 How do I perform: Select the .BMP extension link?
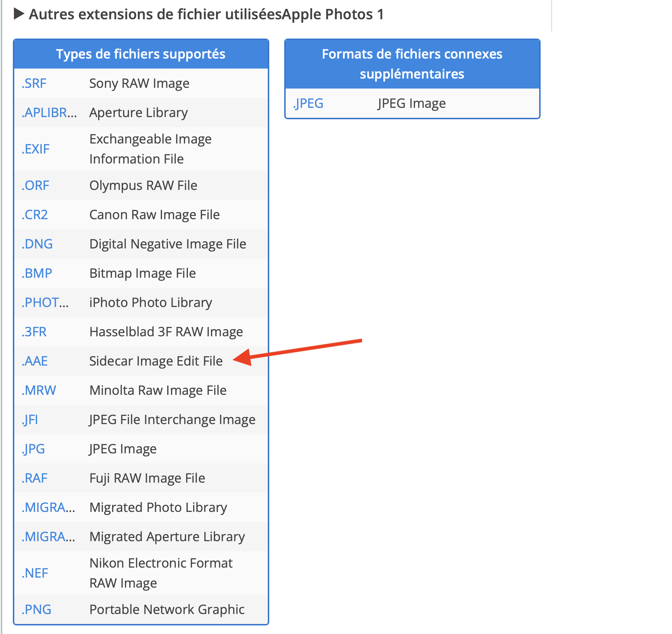(x=37, y=273)
